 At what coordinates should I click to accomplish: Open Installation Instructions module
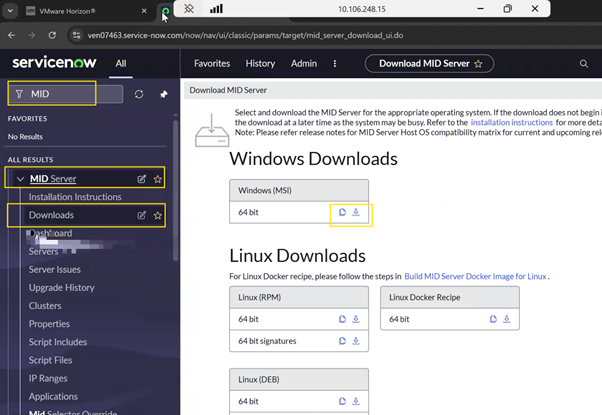(75, 197)
